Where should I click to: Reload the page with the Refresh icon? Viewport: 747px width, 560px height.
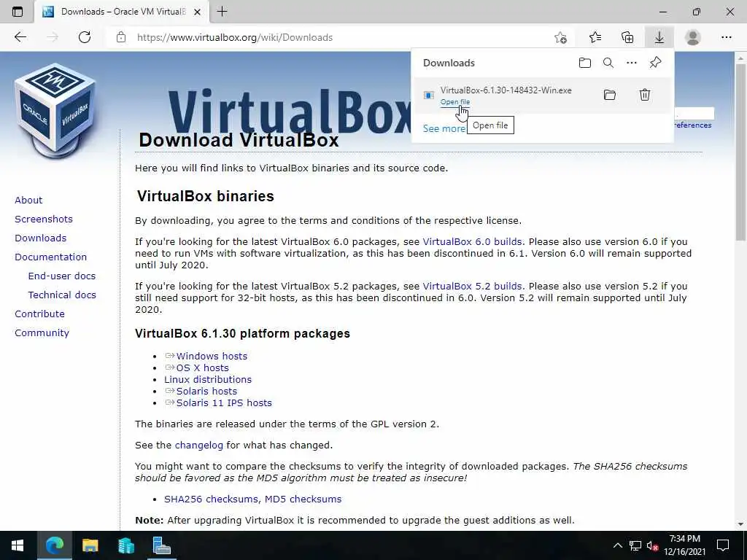click(85, 37)
